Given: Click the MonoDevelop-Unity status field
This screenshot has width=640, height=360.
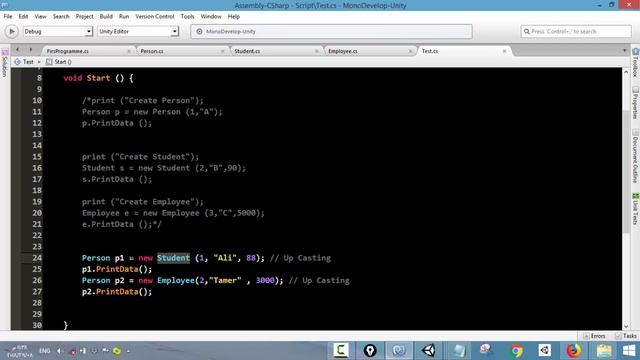Looking at the screenshot, I should point(331,31).
